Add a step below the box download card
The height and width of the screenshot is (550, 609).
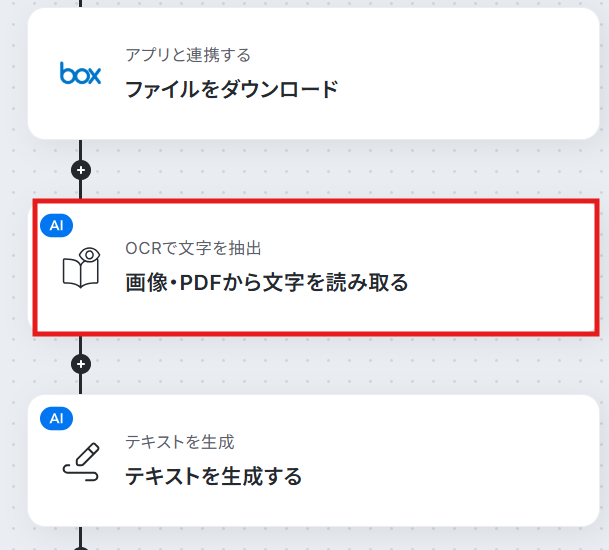(x=81, y=170)
